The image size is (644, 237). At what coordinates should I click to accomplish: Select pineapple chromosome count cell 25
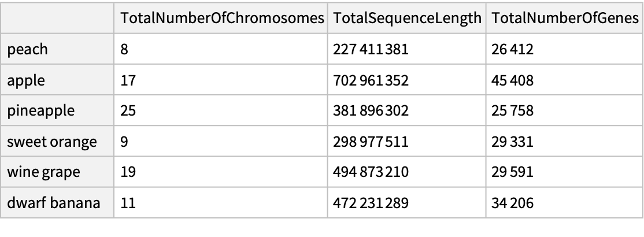(x=128, y=110)
